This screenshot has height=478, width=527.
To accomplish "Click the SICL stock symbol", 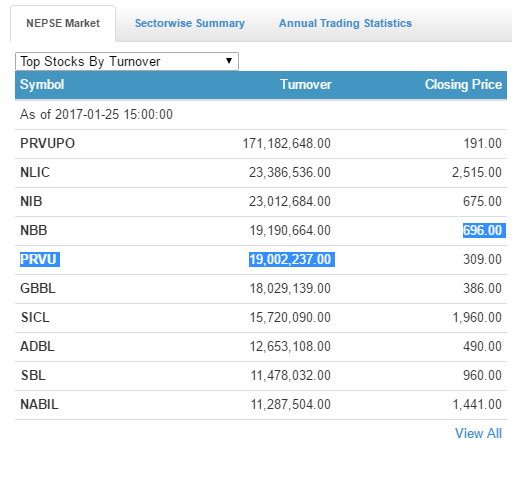I will [35, 317].
